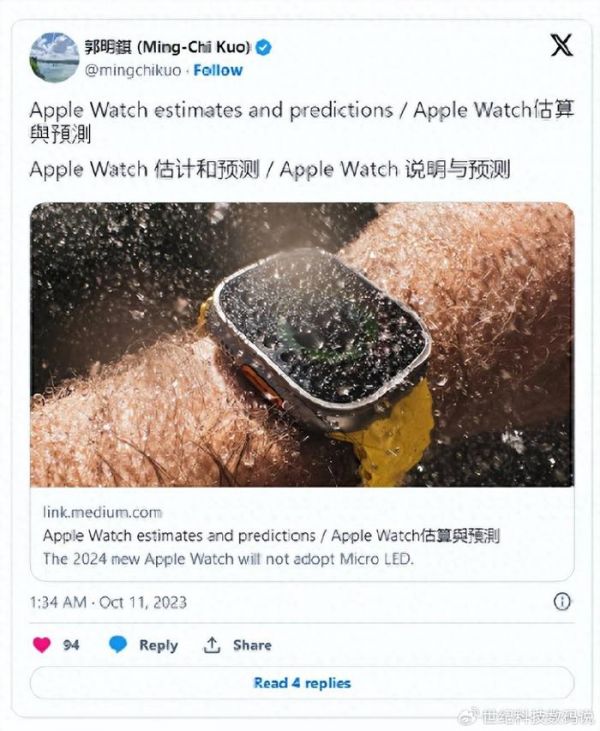Viewport: 600px width, 731px height.
Task: Follow @mingchikuo account
Action: coord(218,70)
